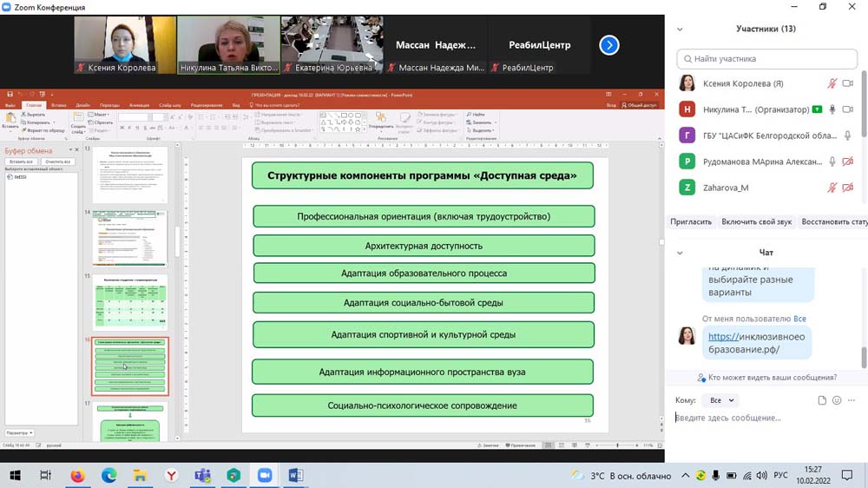
Task: Open the инклюзивноеобразование.рф link in chat
Action: pyautogui.click(x=756, y=343)
